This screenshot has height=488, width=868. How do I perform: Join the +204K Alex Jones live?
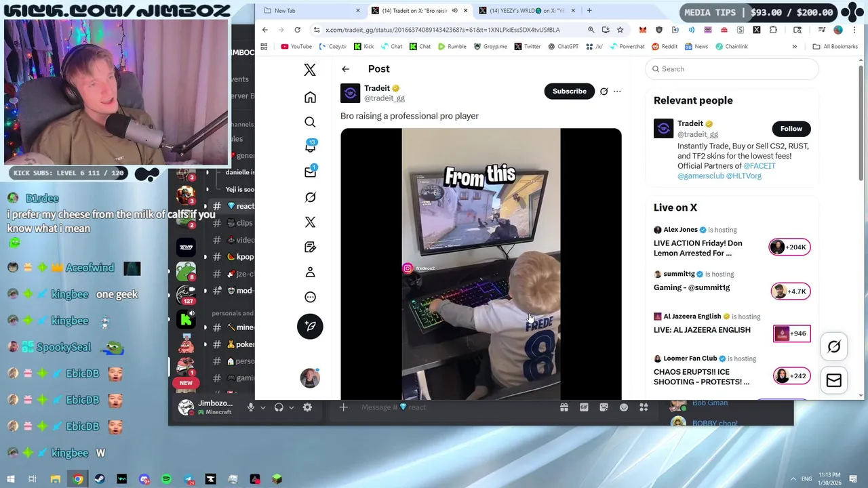[789, 247]
